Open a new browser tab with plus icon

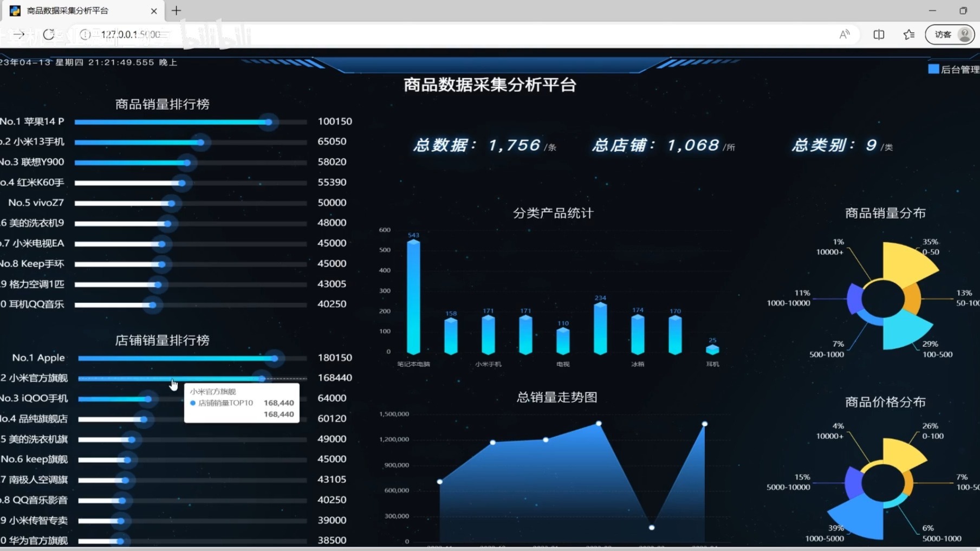click(x=176, y=10)
